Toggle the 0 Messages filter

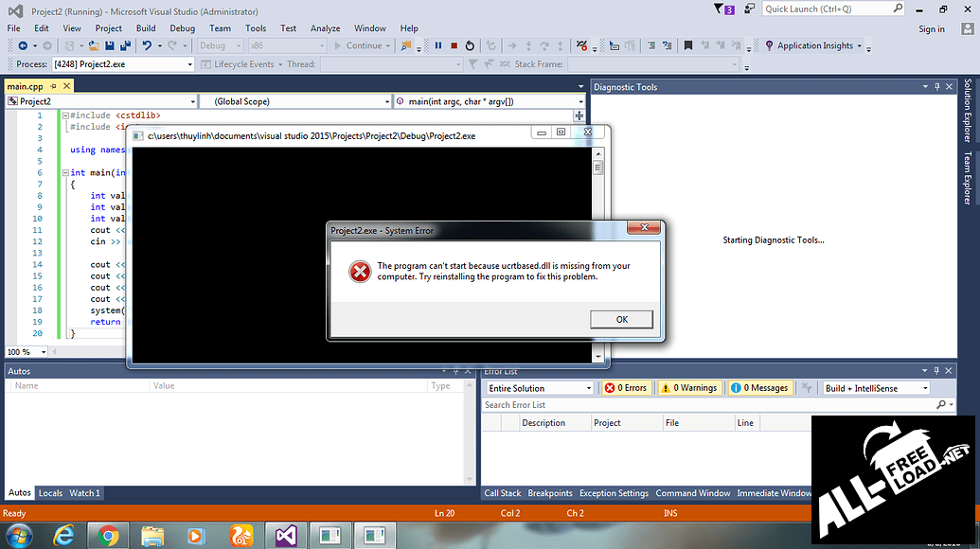pos(761,388)
